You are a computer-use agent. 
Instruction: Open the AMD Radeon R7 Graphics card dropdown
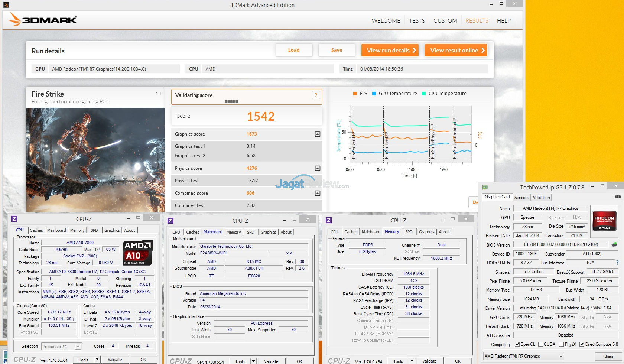click(x=523, y=356)
